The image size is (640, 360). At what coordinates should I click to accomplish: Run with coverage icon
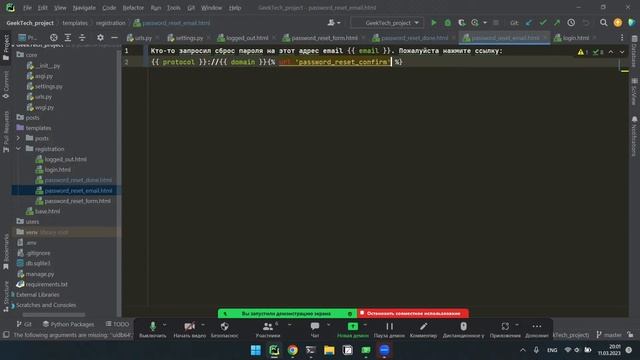coord(462,23)
